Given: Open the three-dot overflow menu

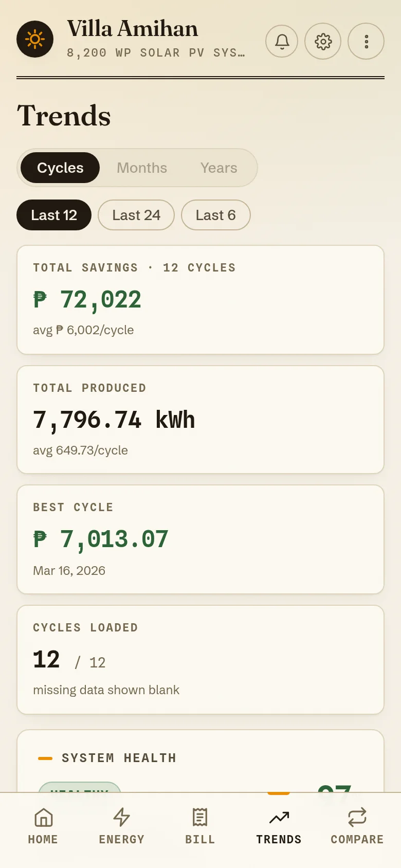Looking at the screenshot, I should [366, 41].
